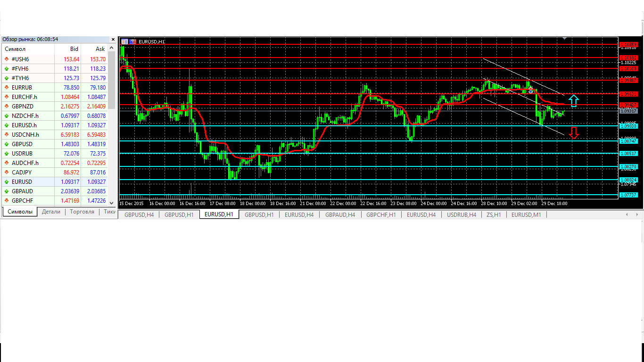Click the CADJPY ask value 87.016

97,173
